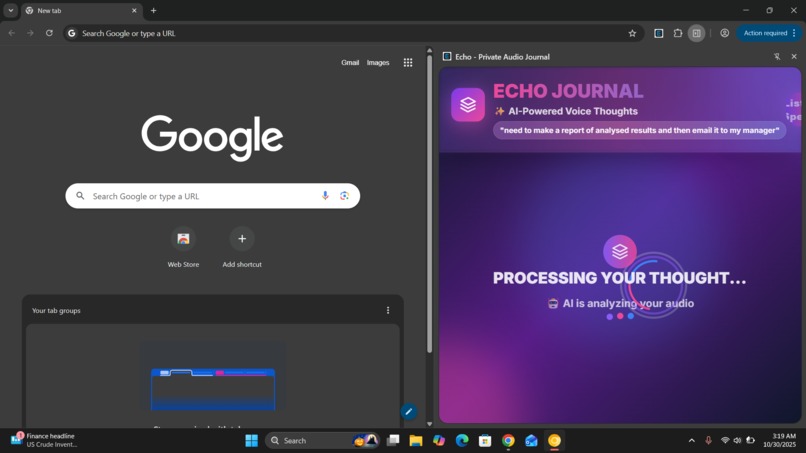Start voice search with microphone icon
Screen dimensions: 806x453
(325, 196)
